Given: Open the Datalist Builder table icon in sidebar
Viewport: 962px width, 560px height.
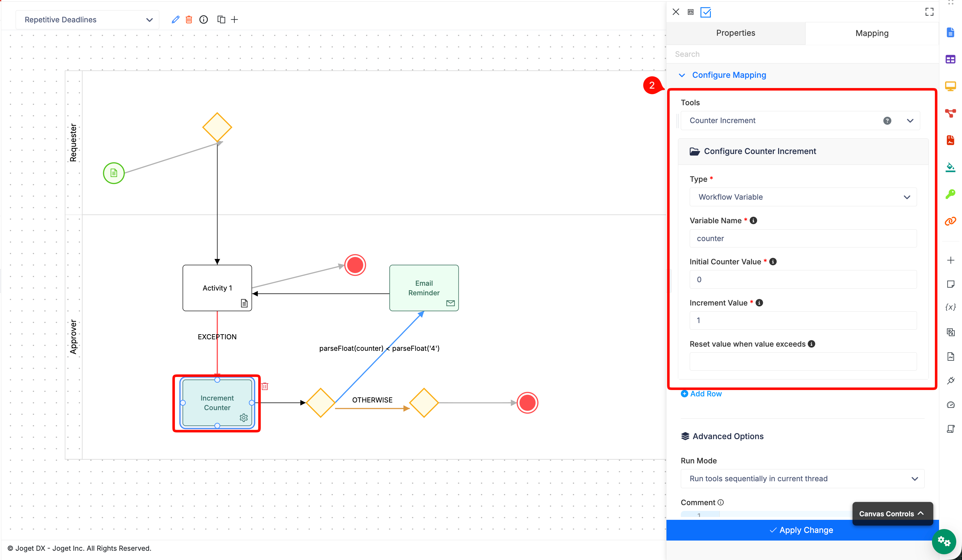Looking at the screenshot, I should click(x=950, y=59).
